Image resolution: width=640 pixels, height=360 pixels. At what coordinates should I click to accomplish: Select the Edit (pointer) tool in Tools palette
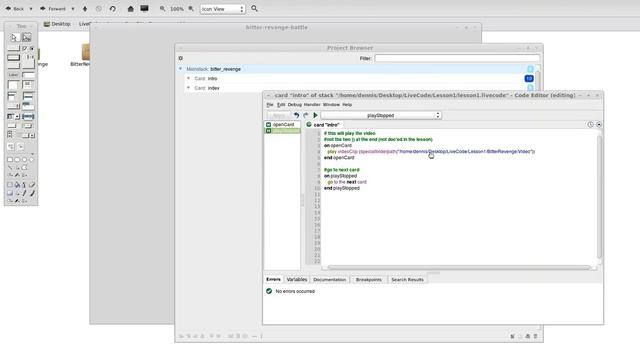(x=27, y=38)
